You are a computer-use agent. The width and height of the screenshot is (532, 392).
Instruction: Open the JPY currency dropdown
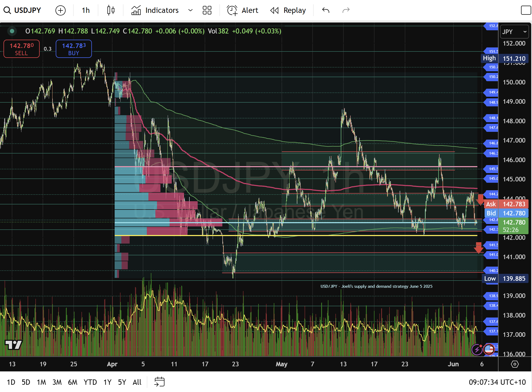click(514, 32)
